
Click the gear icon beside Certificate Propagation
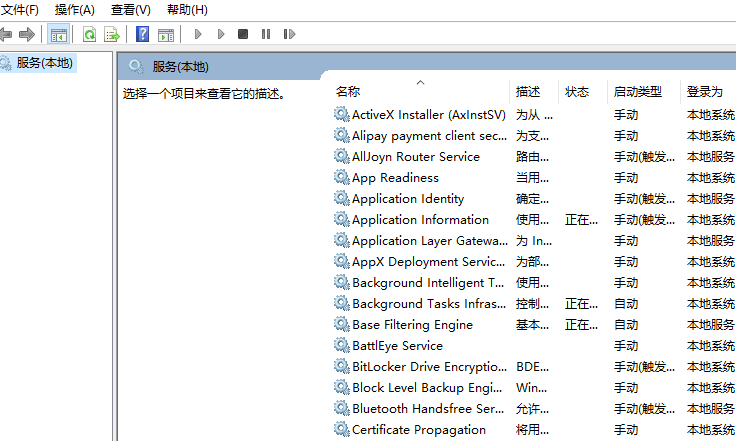[341, 430]
